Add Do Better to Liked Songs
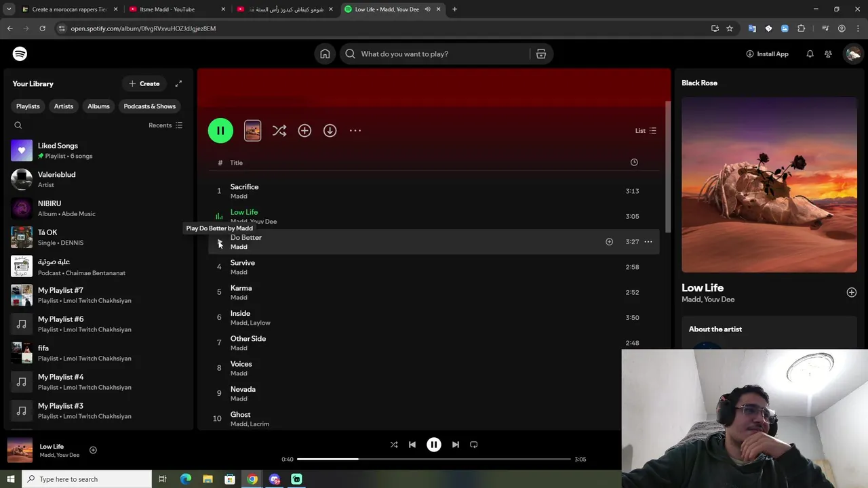Viewport: 868px width, 488px height. pyautogui.click(x=609, y=242)
